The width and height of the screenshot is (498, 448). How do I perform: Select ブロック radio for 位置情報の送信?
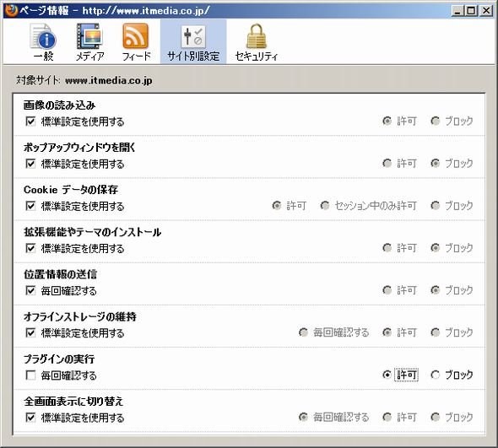[x=435, y=290]
